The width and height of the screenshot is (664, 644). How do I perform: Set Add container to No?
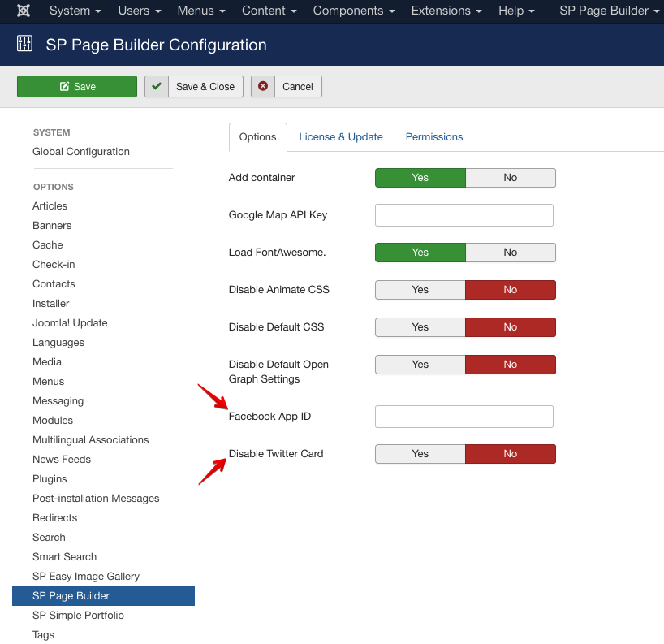[511, 178]
